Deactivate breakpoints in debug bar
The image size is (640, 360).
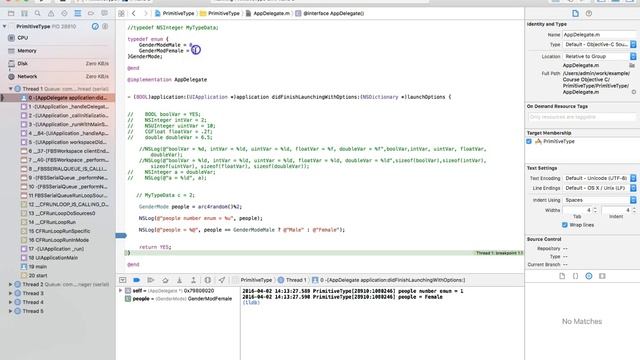pyautogui.click(x=137, y=280)
